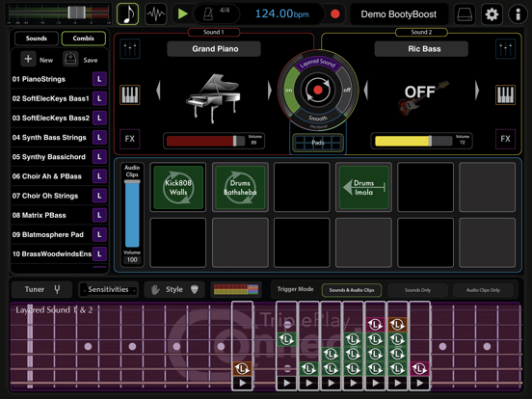Open the hard drive storage icon
Screen dimensions: 532x399
click(465, 14)
